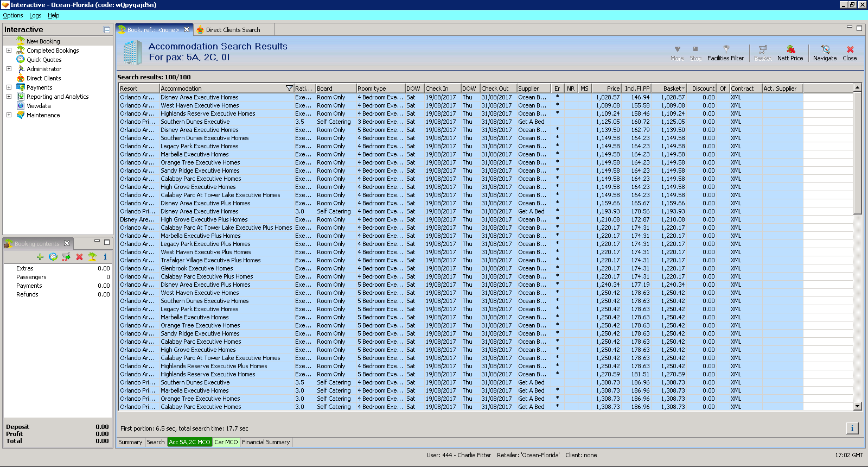Click the results table vertical scrollbar thumb
Screen dimensions: 868x467
click(858, 153)
